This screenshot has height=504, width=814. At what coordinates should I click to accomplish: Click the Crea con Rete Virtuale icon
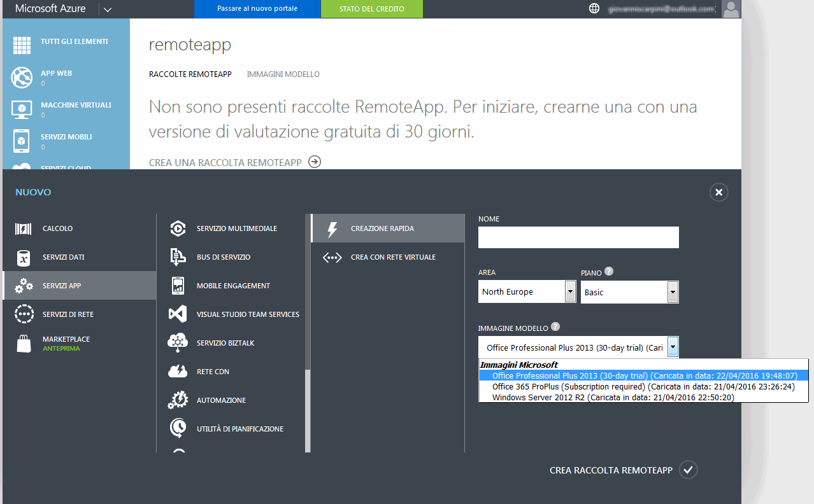click(332, 258)
